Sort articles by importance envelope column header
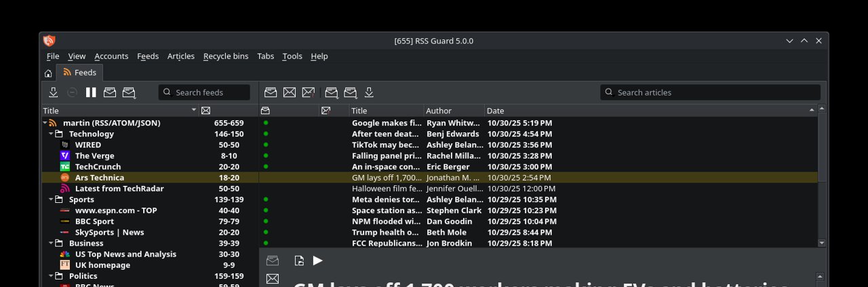 tap(325, 111)
